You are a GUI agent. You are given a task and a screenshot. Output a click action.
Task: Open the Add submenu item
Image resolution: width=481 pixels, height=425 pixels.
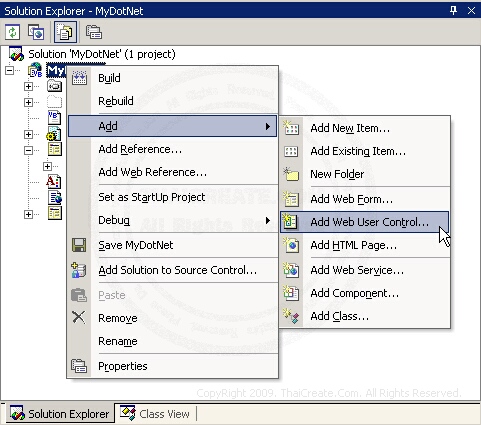tap(172, 126)
